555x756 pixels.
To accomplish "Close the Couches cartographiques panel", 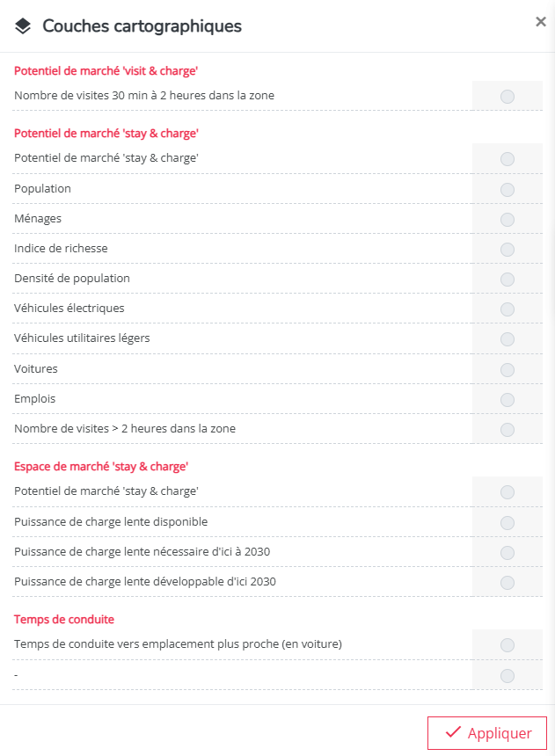I will (x=541, y=22).
